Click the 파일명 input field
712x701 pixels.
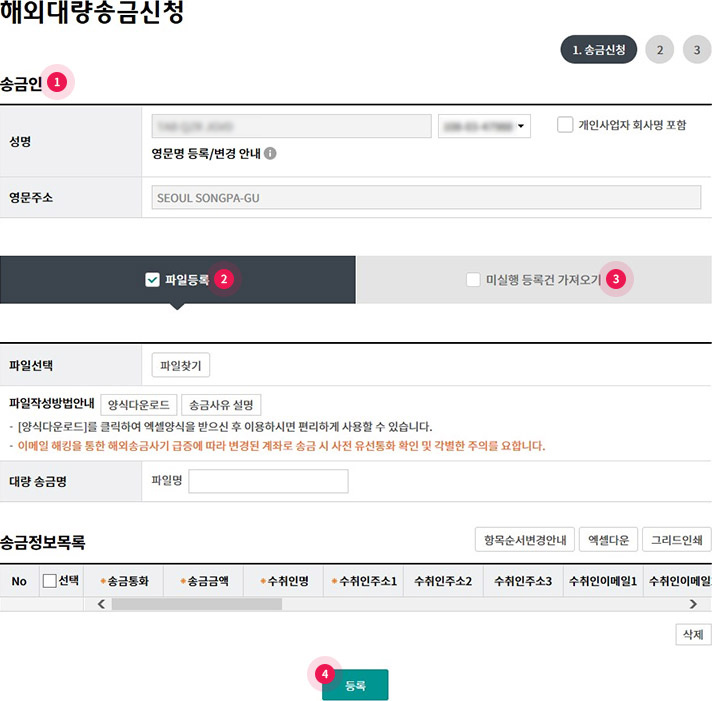pos(268,481)
